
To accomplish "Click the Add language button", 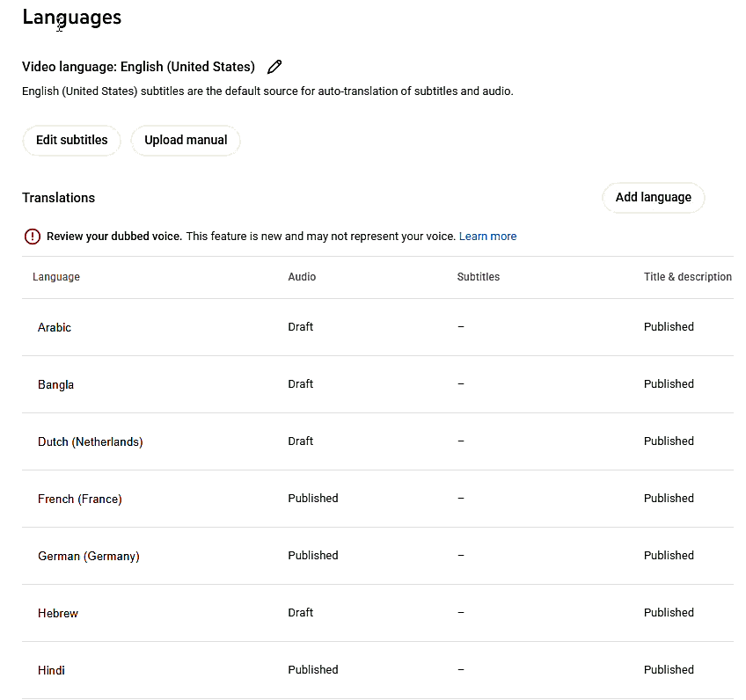I will (653, 197).
